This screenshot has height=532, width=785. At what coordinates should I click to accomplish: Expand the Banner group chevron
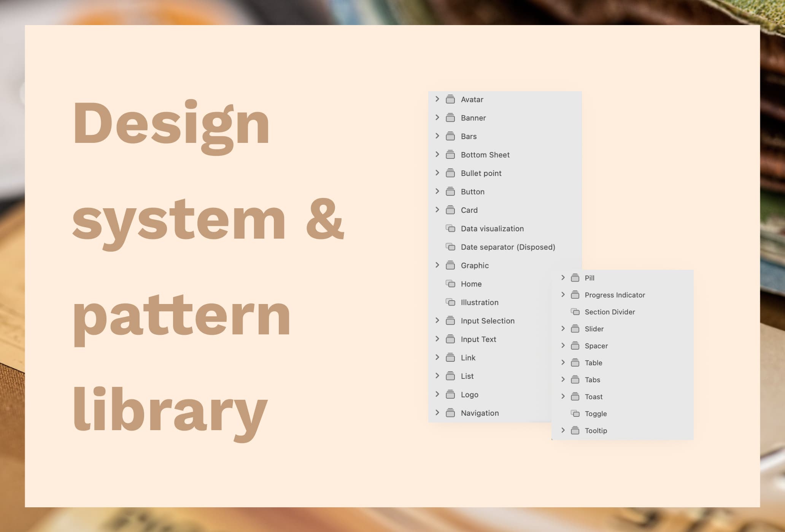[x=437, y=117]
